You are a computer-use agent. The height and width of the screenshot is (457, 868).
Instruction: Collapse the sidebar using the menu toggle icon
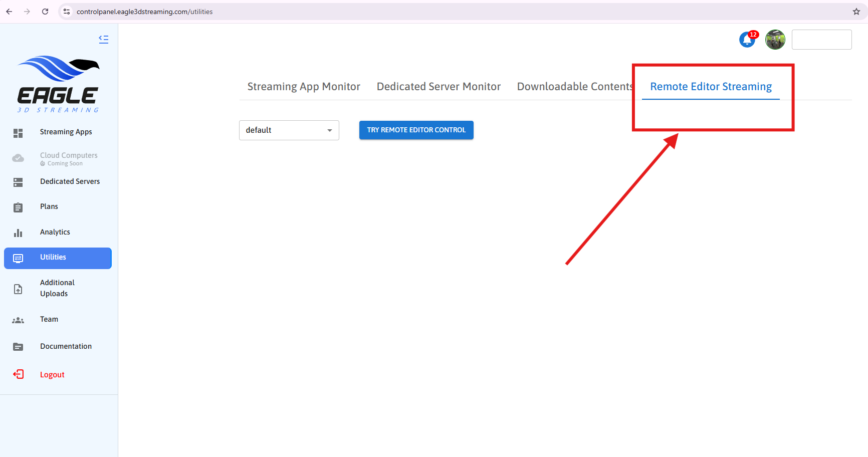pos(104,39)
